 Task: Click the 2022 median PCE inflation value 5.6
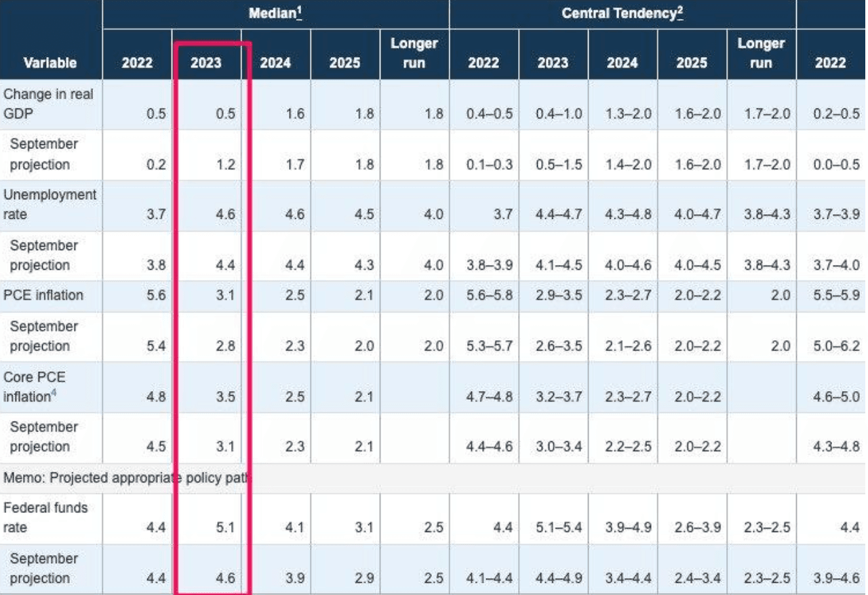pos(156,295)
